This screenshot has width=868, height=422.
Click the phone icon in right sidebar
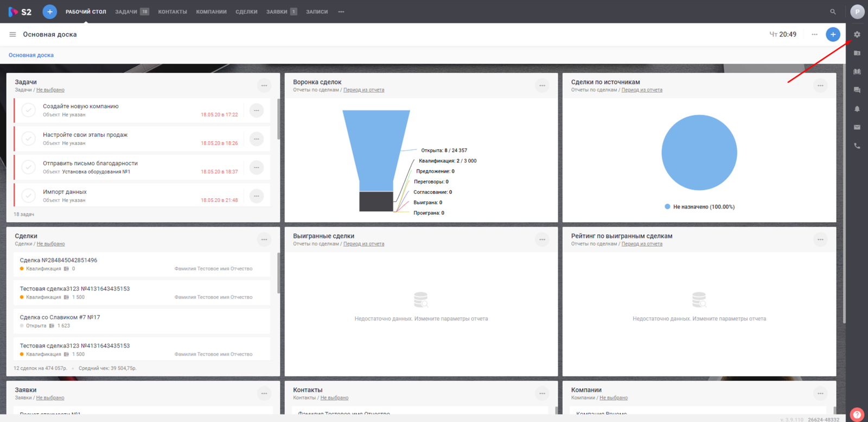click(x=857, y=146)
